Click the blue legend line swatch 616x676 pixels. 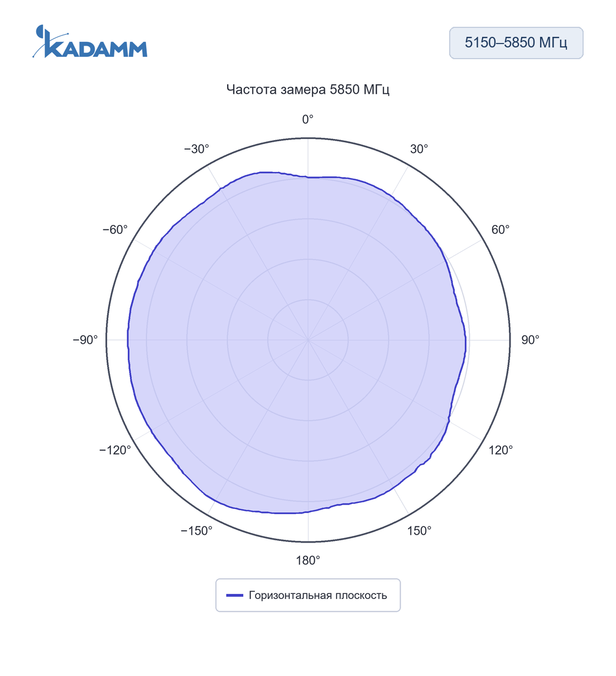[x=234, y=595]
